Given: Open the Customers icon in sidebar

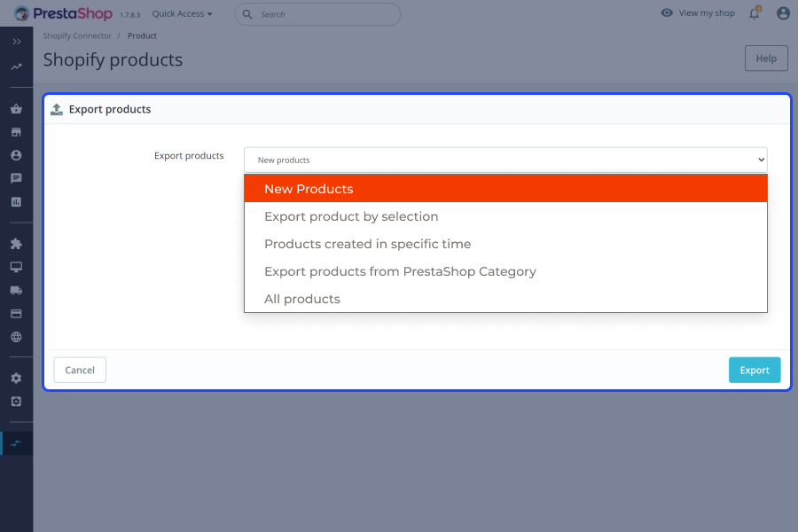Looking at the screenshot, I should pos(16,155).
